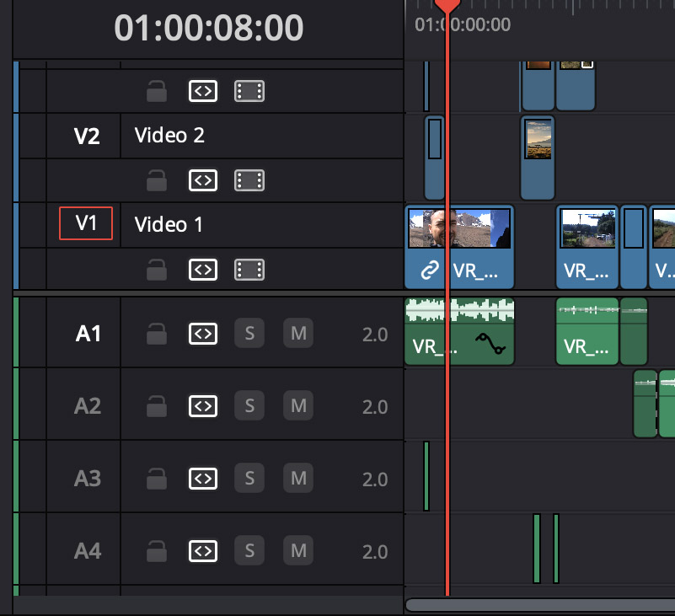Select the V1 track destination label
This screenshot has width=675, height=616.
85,223
